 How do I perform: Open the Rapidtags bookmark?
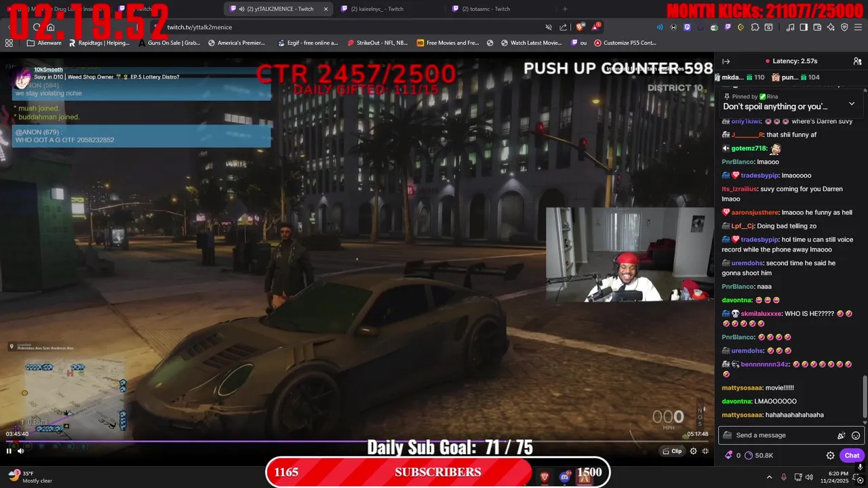[x=99, y=43]
